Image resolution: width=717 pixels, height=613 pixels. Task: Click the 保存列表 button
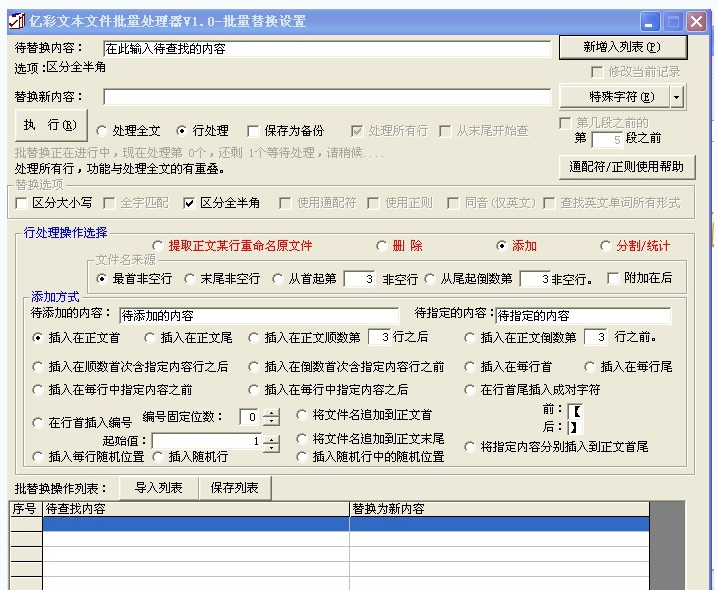235,488
